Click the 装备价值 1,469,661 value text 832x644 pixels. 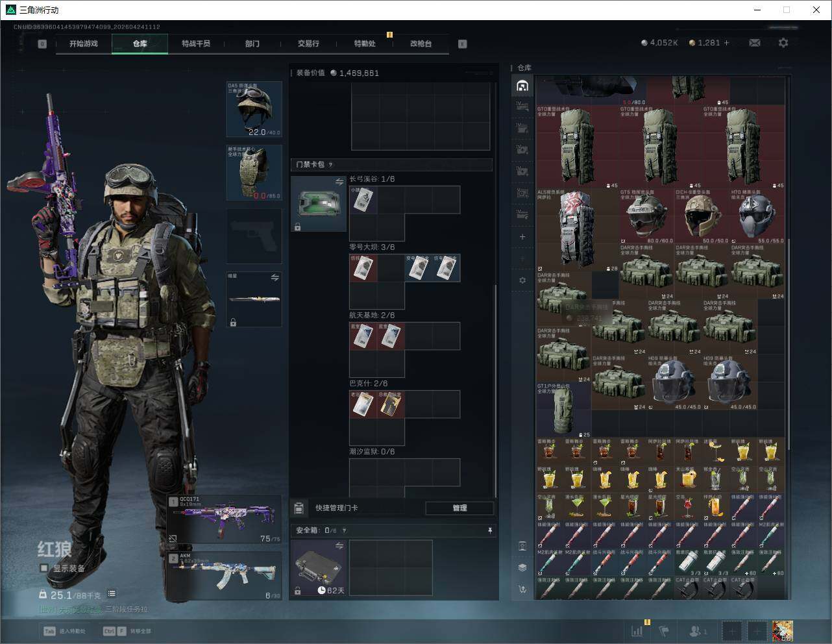click(337, 73)
